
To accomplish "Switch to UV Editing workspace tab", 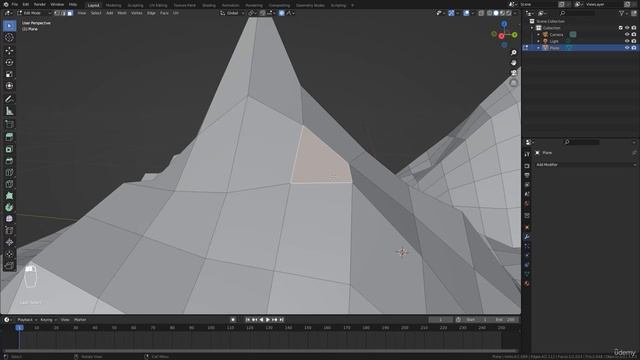I will tap(158, 5).
